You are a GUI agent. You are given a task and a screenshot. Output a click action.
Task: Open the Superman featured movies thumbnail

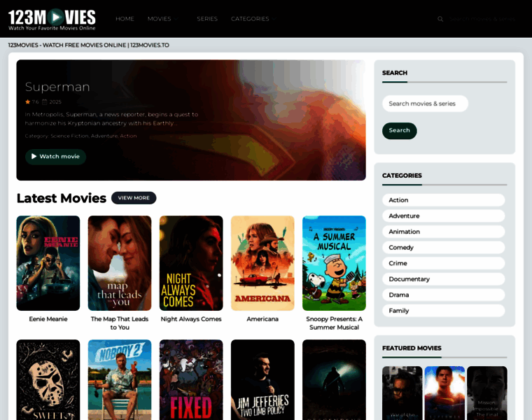pos(444,393)
